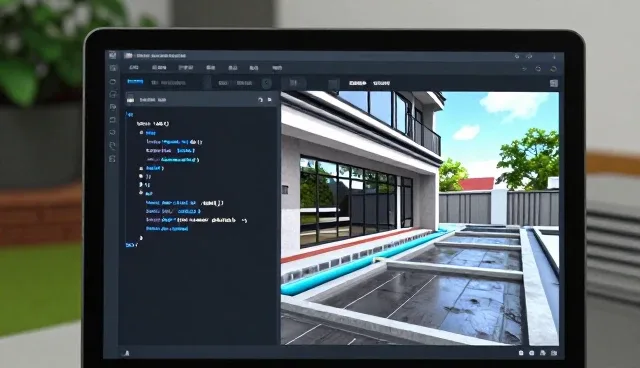Click the middle circular icon on the menu row's right side
The width and height of the screenshot is (640, 368).
(538, 69)
